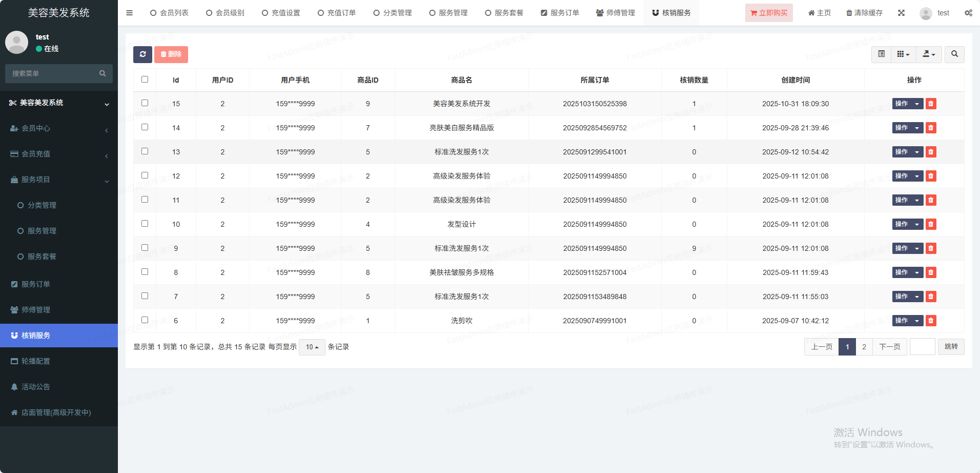
Task: Tick the checkbox for row Id 9
Action: (145, 248)
